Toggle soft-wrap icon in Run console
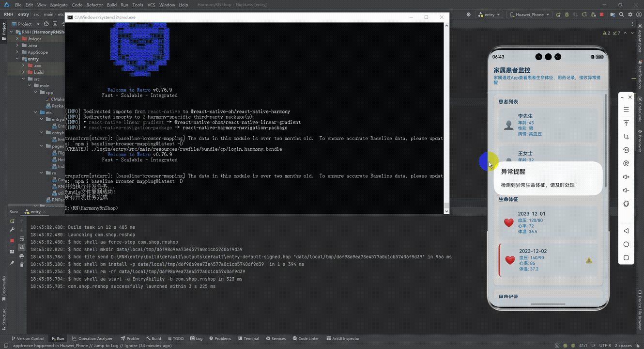 click(22, 239)
